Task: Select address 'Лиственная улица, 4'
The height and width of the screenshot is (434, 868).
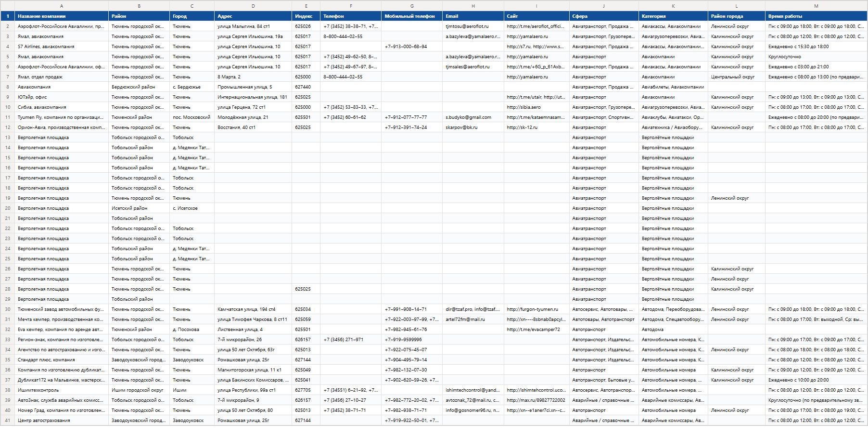Action: tap(253, 330)
